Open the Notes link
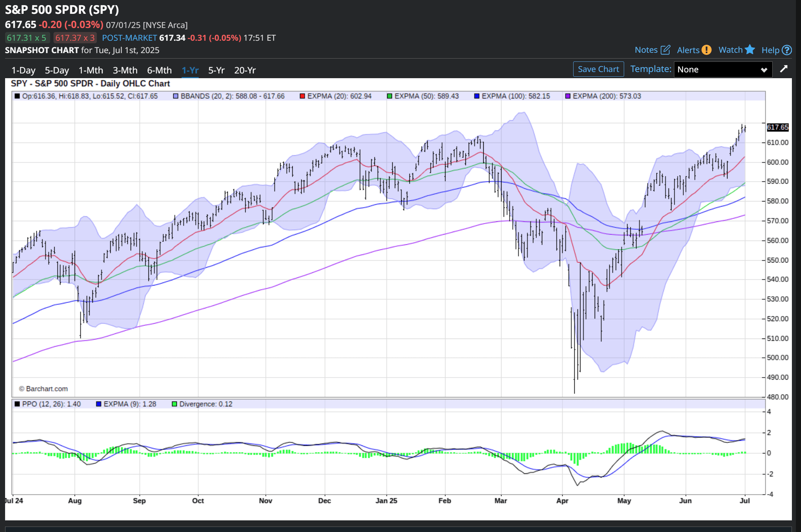 (x=646, y=50)
